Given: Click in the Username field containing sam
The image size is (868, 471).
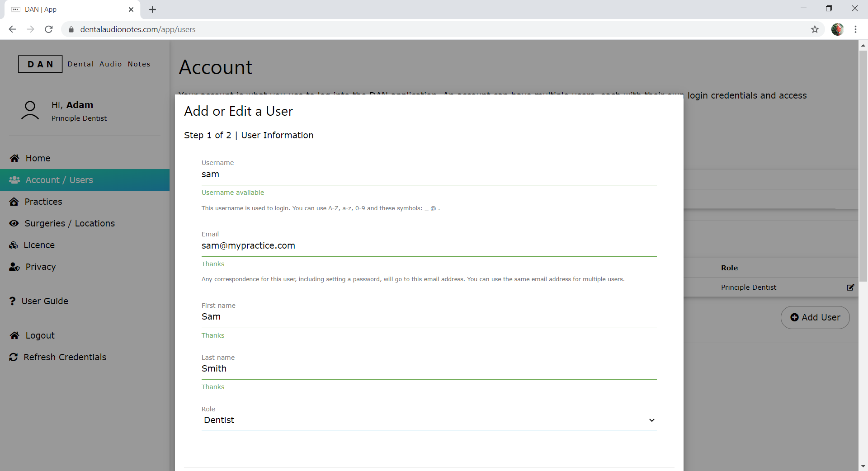Looking at the screenshot, I should click(x=429, y=174).
